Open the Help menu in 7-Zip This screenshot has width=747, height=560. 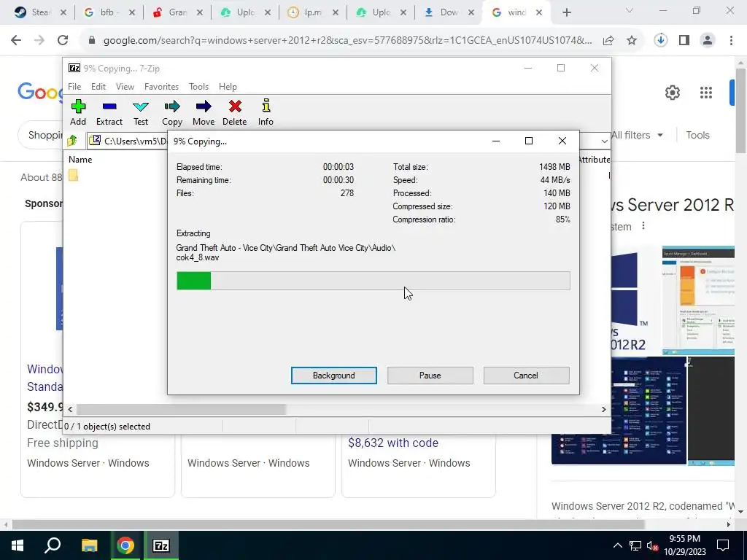[228, 87]
